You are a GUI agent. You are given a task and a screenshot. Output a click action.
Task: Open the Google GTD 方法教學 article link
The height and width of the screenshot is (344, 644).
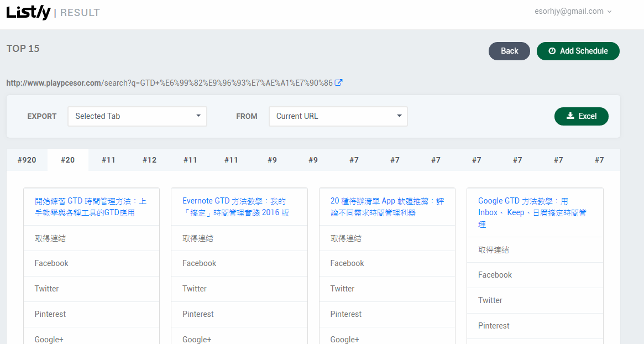pyautogui.click(x=532, y=212)
